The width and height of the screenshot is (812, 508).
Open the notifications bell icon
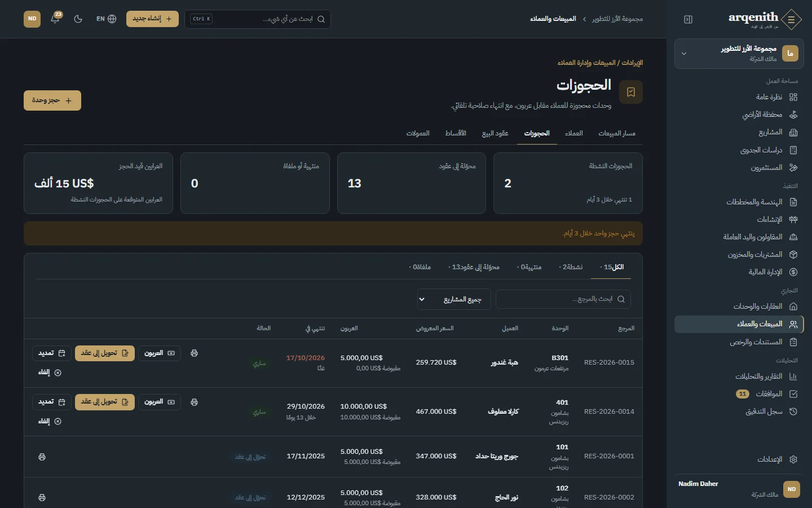(x=55, y=19)
